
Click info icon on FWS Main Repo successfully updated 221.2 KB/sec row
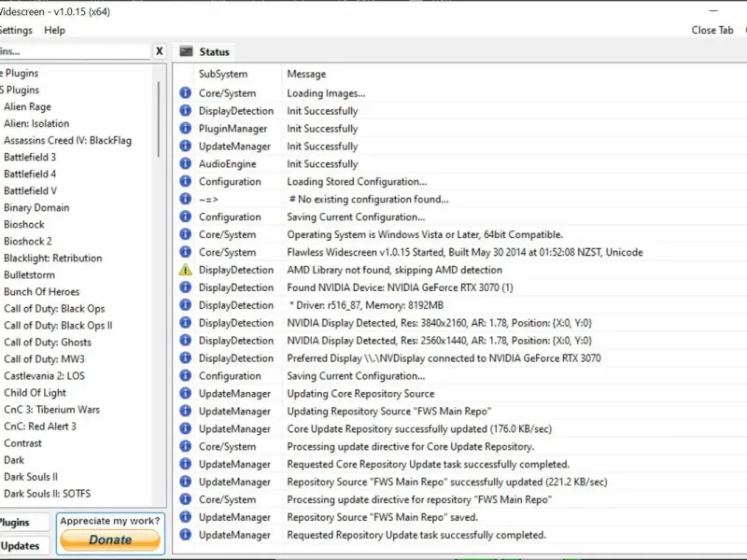pos(185,482)
